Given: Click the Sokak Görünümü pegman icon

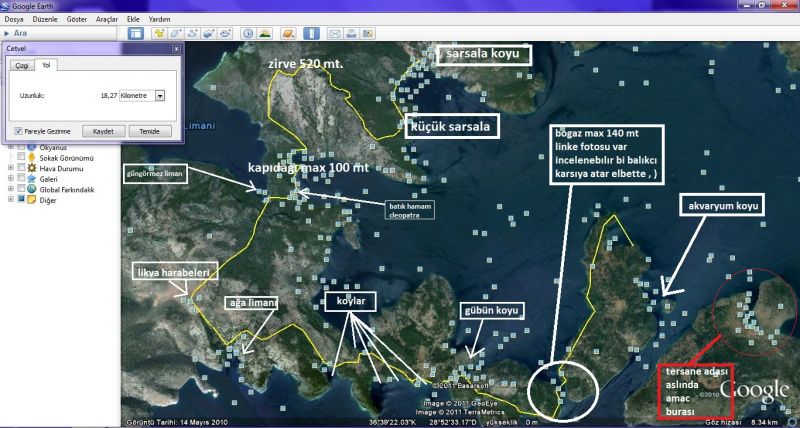Looking at the screenshot, I should click(x=32, y=158).
